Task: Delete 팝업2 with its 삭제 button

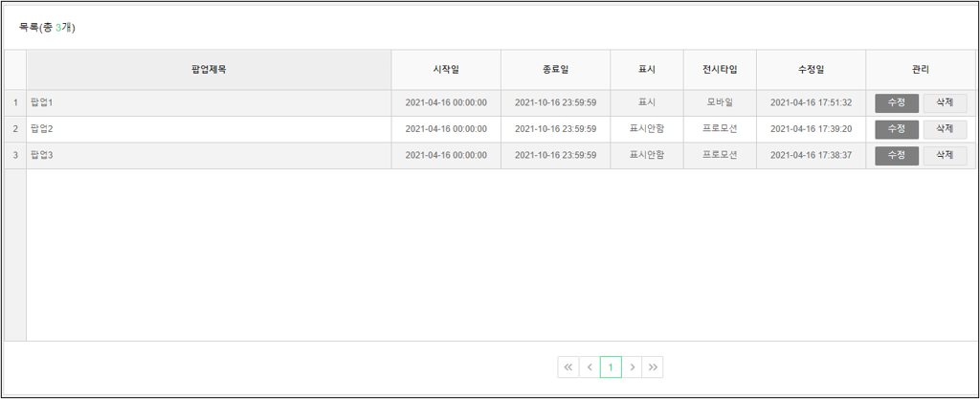Action: [945, 129]
